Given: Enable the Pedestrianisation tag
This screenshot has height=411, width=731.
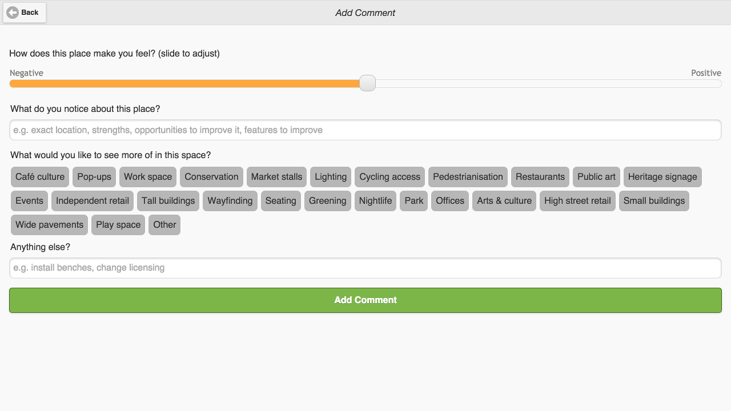Looking at the screenshot, I should 468,177.
